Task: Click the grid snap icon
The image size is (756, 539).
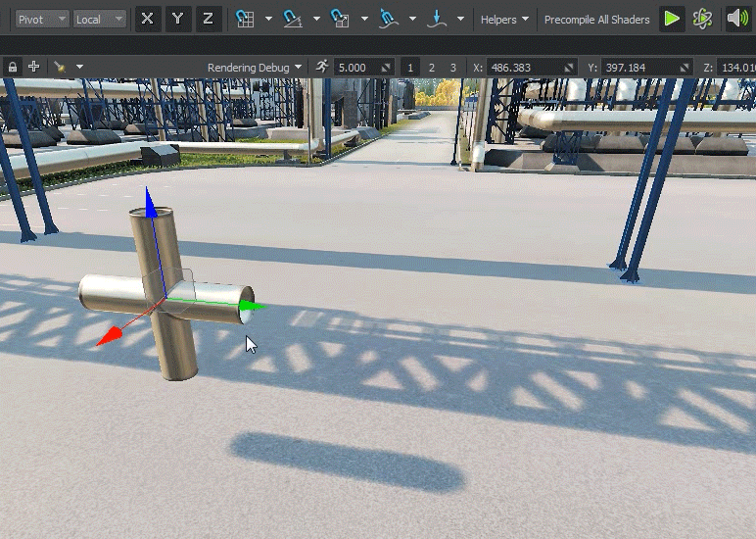Action: point(245,19)
